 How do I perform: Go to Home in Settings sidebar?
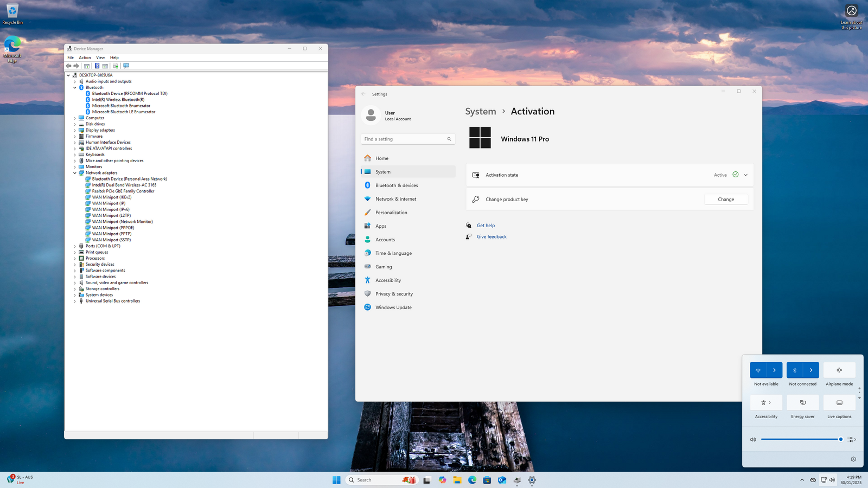[x=408, y=158]
